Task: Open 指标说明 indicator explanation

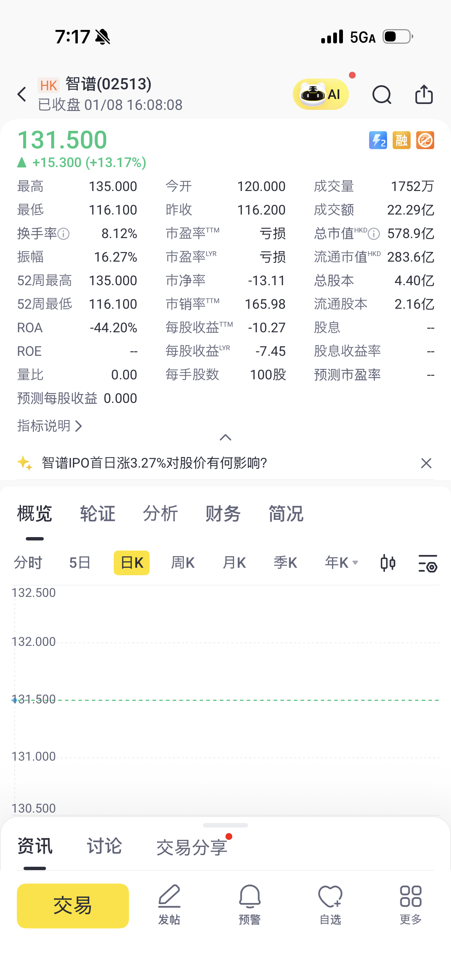Action: tap(49, 426)
